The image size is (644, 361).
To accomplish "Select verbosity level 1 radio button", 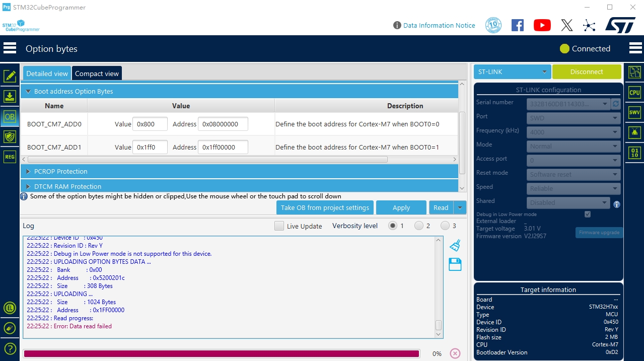I will coord(393,226).
